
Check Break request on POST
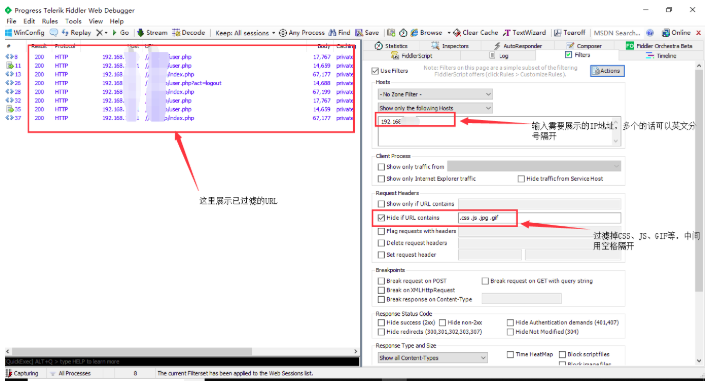[x=381, y=281]
